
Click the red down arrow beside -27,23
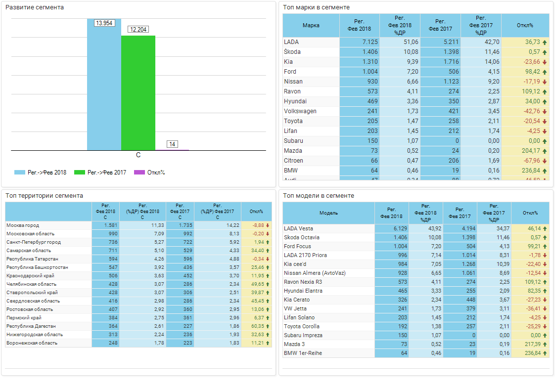click(x=545, y=300)
